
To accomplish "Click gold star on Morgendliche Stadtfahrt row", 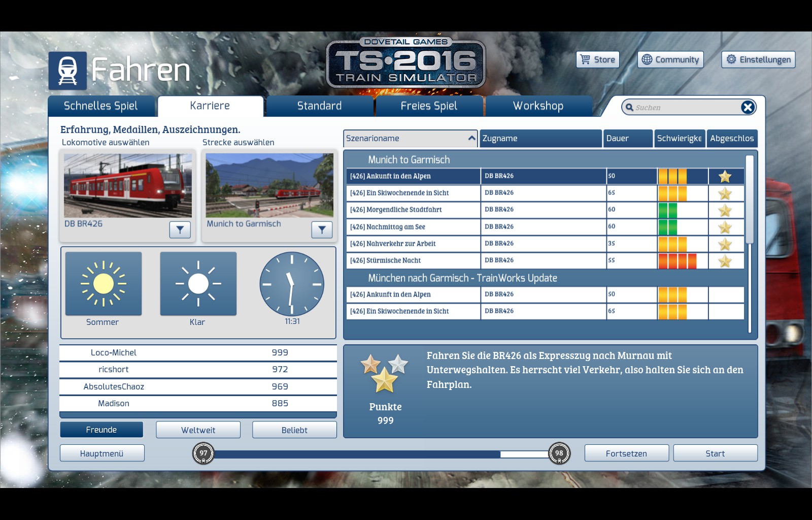I will pos(725,210).
